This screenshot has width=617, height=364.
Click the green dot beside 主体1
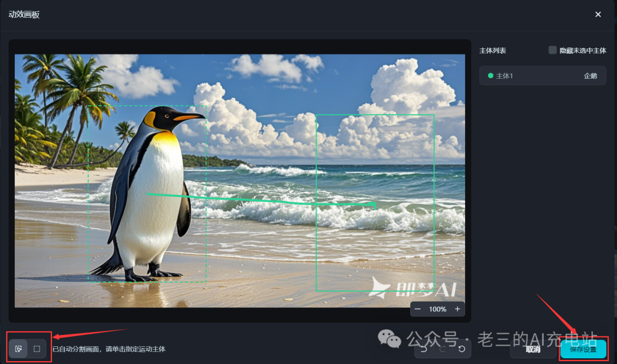(x=490, y=75)
